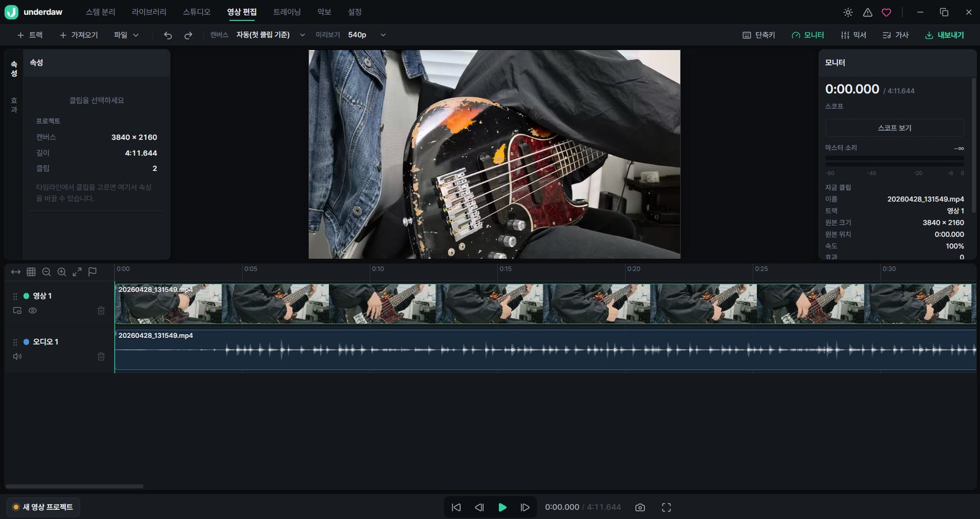
Task: Click the warning triangle icon in title bar
Action: point(867,12)
